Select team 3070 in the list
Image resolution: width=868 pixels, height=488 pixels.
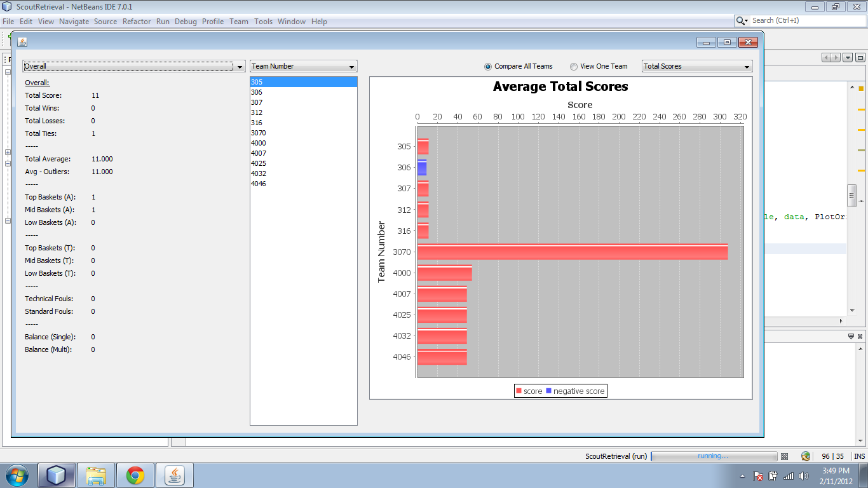click(x=304, y=133)
